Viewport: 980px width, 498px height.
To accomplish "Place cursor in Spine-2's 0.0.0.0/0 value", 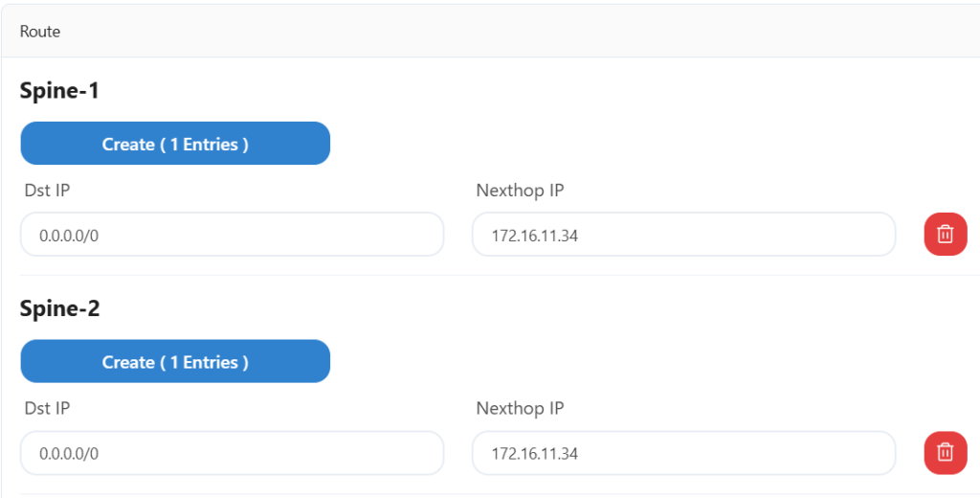I will [69, 454].
